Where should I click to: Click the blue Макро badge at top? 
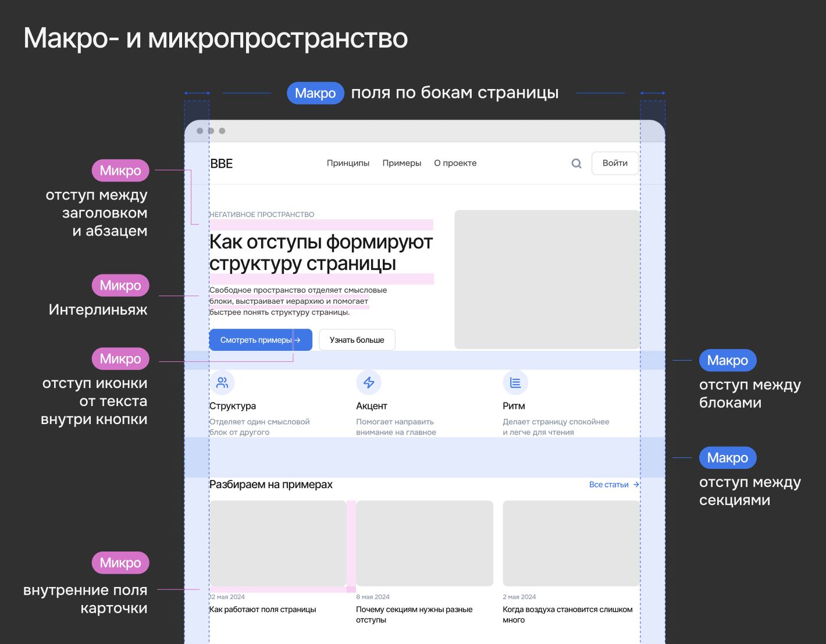315,93
